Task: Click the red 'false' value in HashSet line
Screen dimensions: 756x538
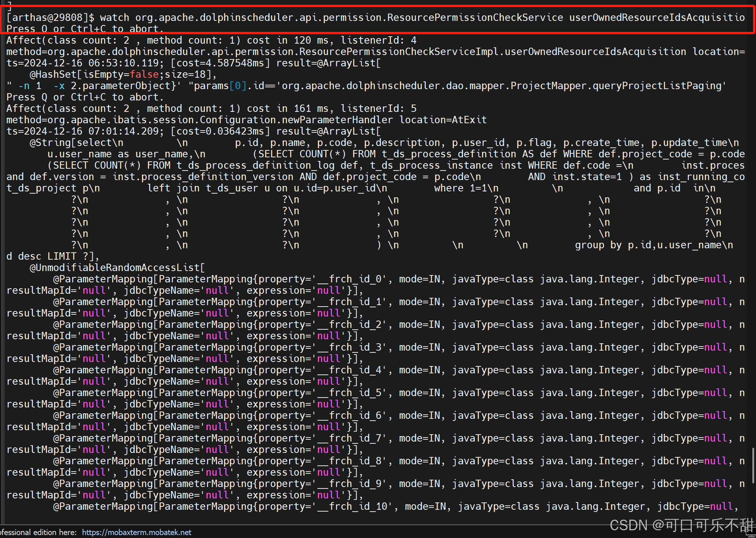Action: click(144, 74)
